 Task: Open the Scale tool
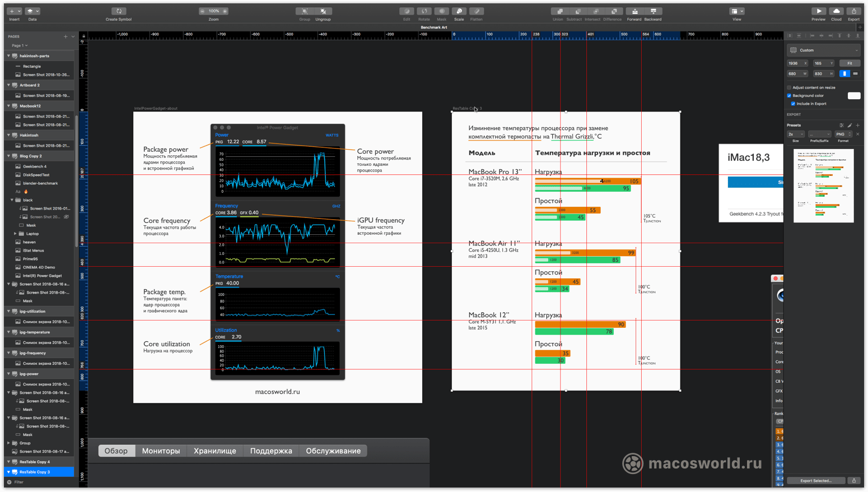coord(459,11)
